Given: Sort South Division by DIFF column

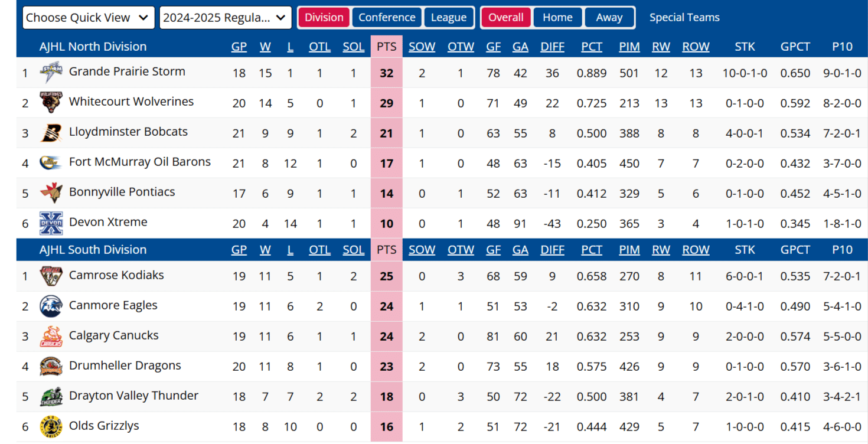Looking at the screenshot, I should (552, 250).
